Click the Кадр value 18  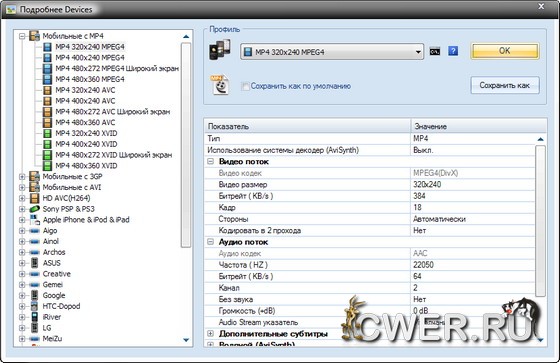[417, 207]
